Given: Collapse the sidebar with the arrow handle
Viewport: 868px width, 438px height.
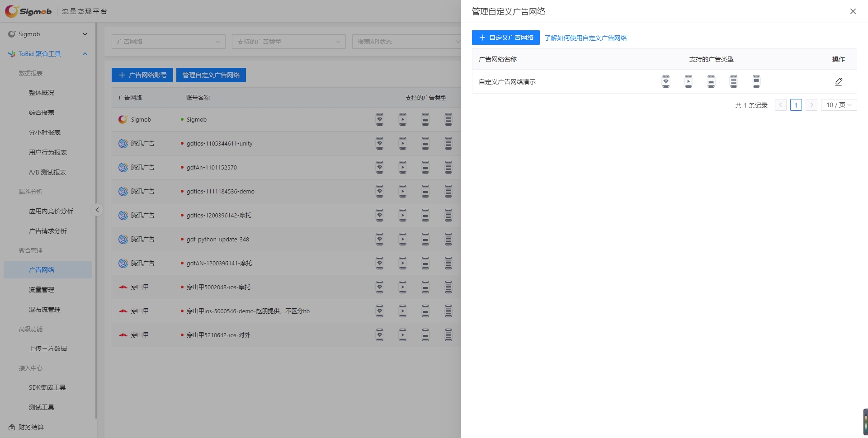Looking at the screenshot, I should 97,210.
